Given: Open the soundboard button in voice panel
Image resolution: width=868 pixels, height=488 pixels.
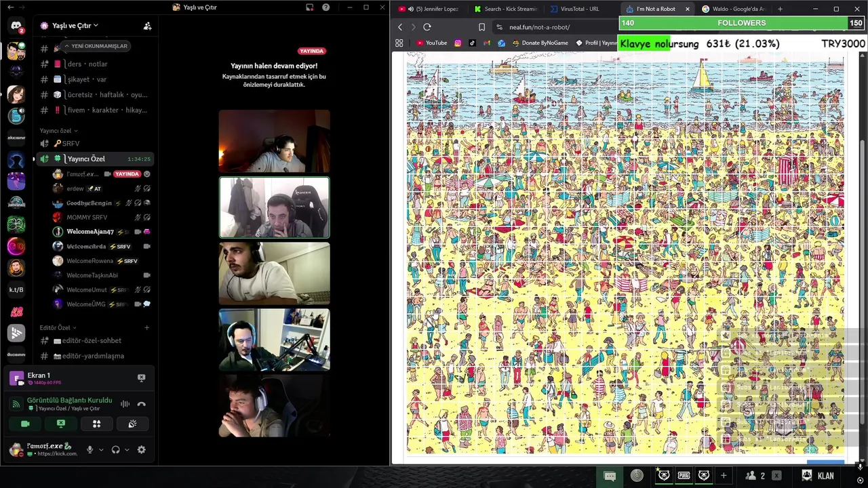Looking at the screenshot, I should click(x=132, y=424).
